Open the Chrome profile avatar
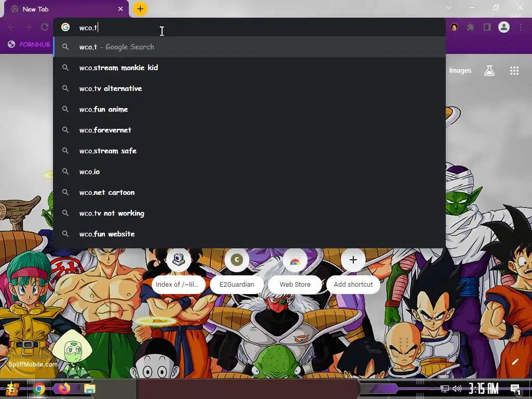 [x=504, y=27]
